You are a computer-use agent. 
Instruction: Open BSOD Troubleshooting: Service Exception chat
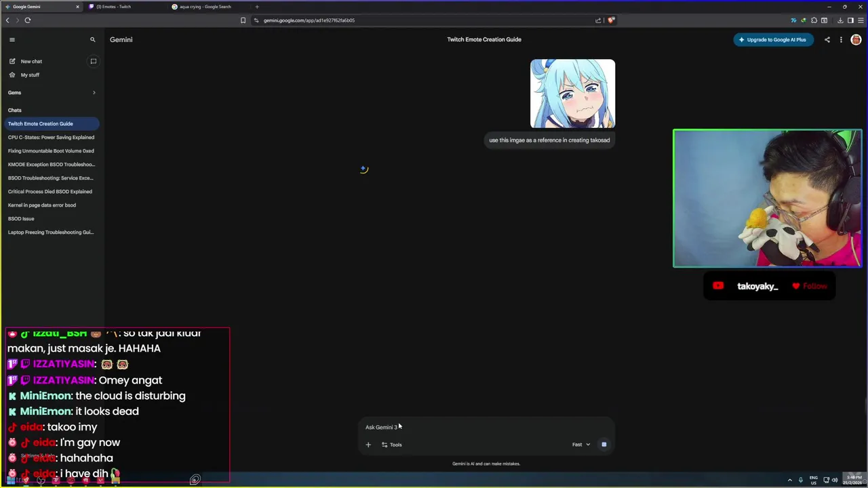coord(52,178)
